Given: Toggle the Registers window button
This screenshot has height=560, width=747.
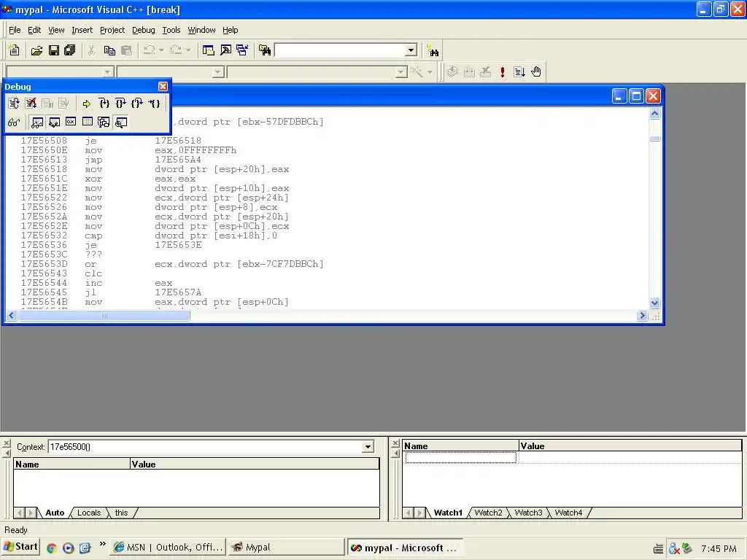Looking at the screenshot, I should coord(71,122).
